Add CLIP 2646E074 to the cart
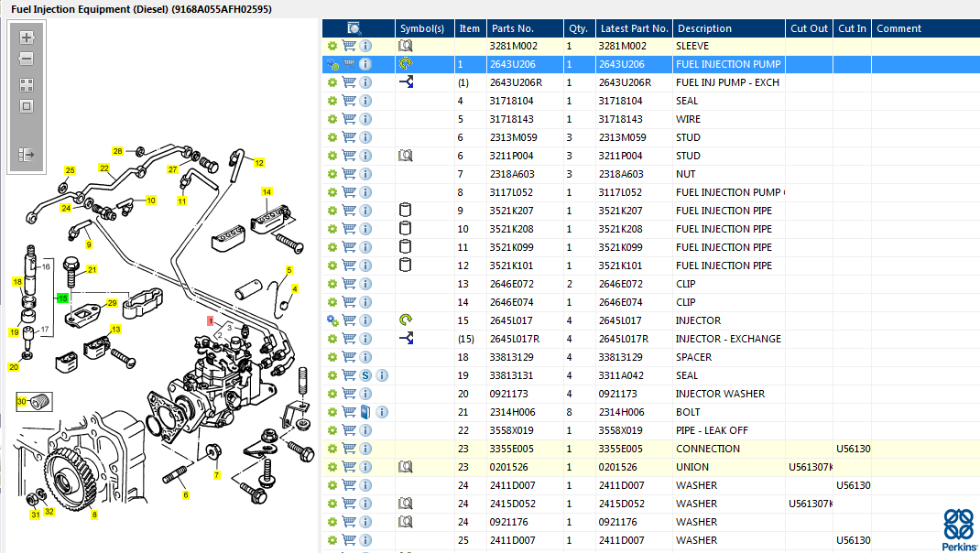The image size is (980, 553). (x=349, y=302)
